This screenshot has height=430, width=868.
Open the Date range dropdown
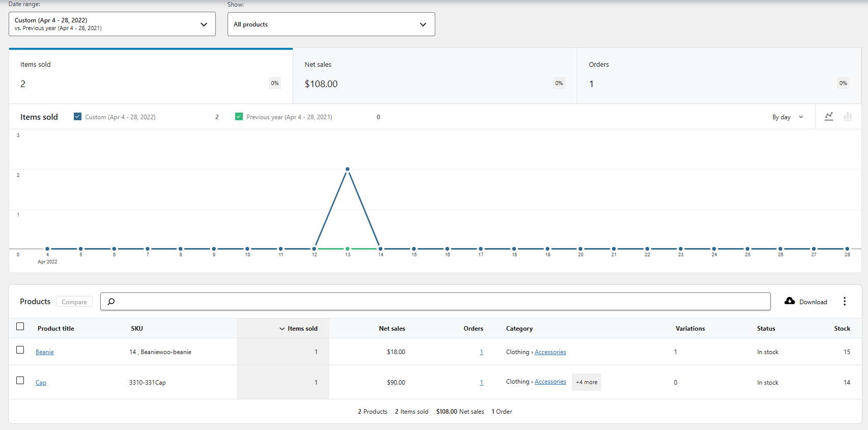(112, 24)
